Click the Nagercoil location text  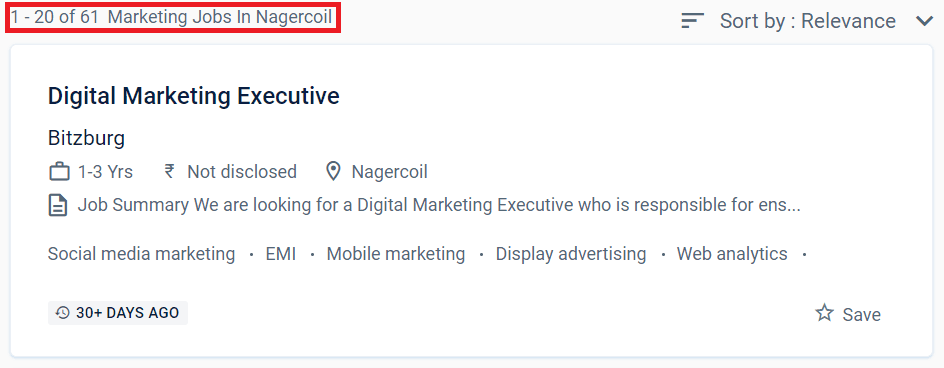tap(390, 172)
